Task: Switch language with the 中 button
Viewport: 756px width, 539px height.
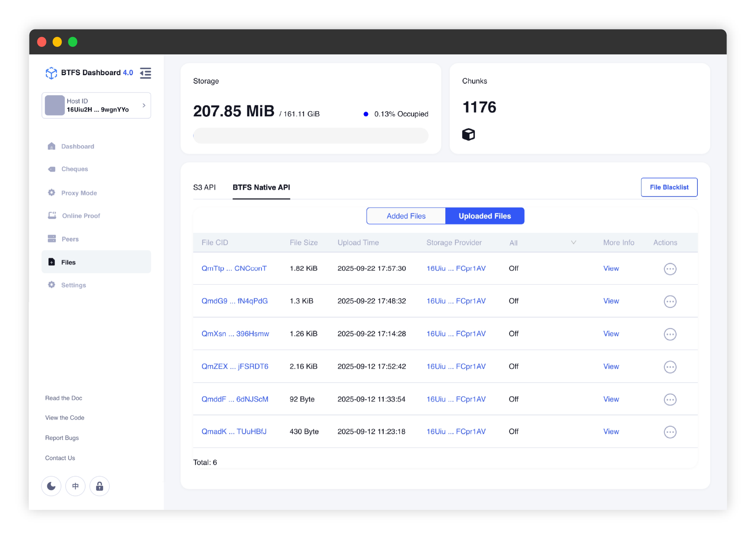Action: point(76,486)
